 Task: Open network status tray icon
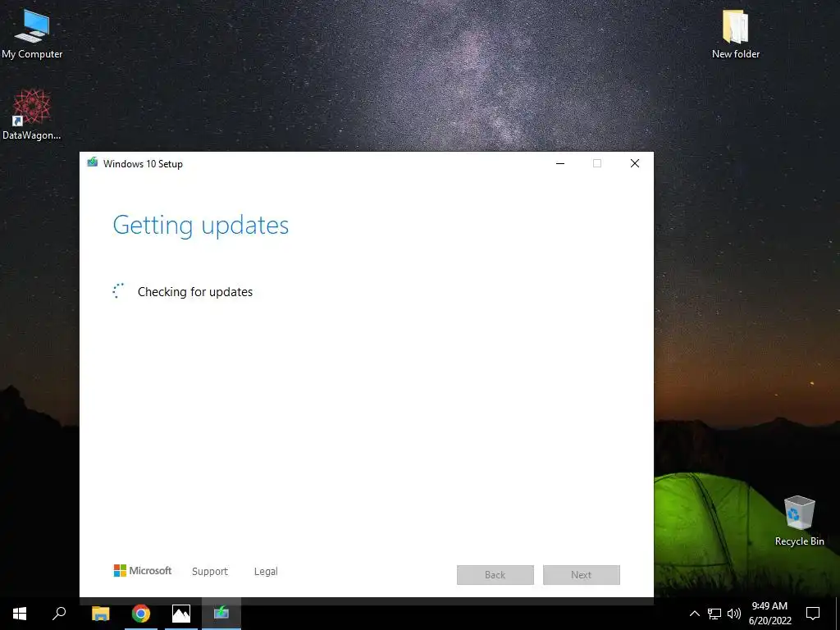pyautogui.click(x=714, y=614)
